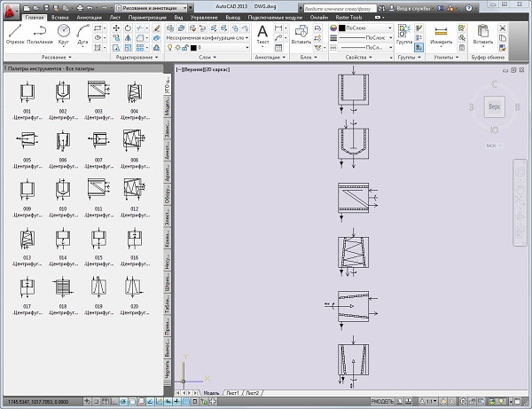Click the Группа button in ribbon
The width and height of the screenshot is (532, 409).
405,32
